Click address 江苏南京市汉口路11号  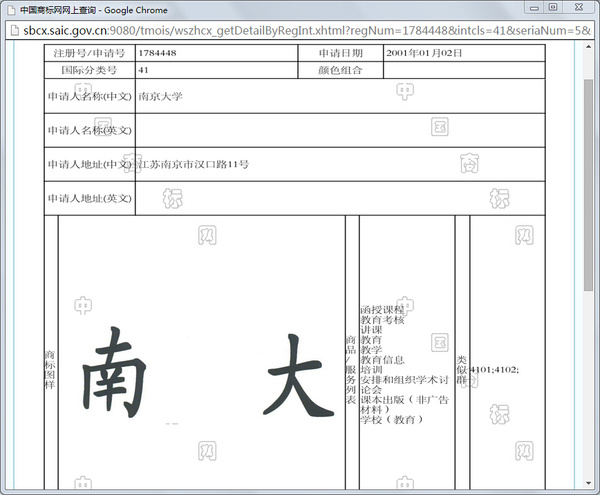(x=193, y=164)
